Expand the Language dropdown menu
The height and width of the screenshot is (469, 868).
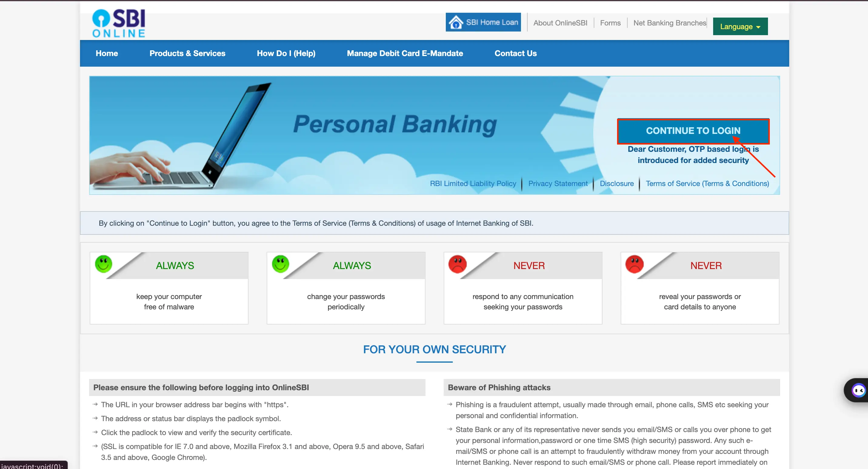[741, 26]
